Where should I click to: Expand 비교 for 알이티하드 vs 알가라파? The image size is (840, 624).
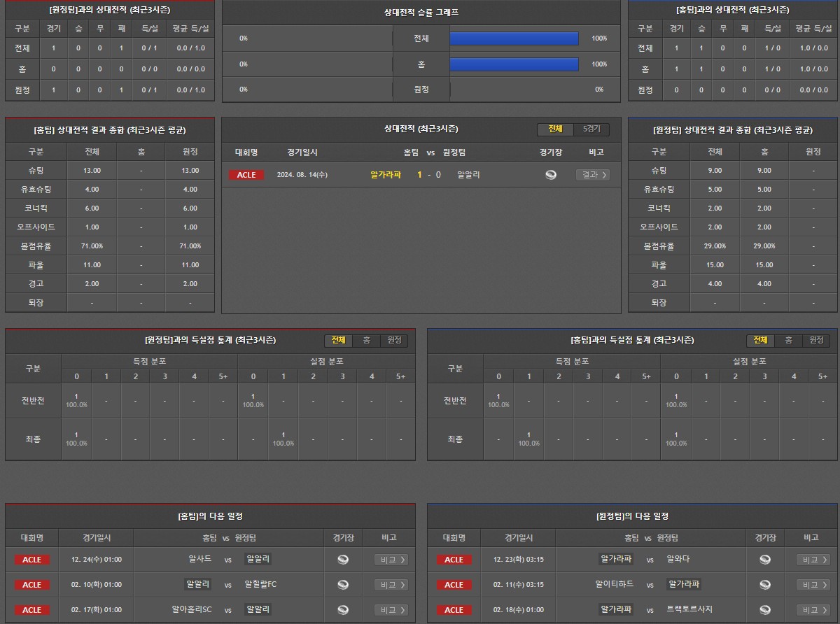[813, 585]
